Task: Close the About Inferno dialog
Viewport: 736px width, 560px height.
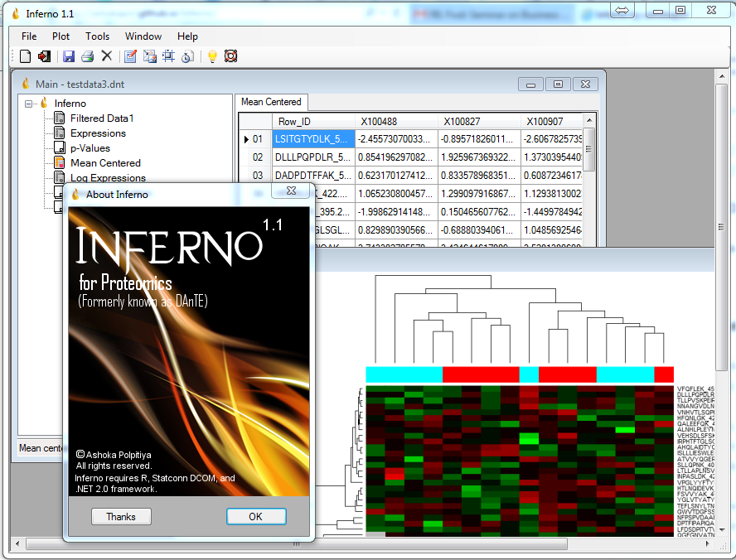Action: tap(291, 191)
